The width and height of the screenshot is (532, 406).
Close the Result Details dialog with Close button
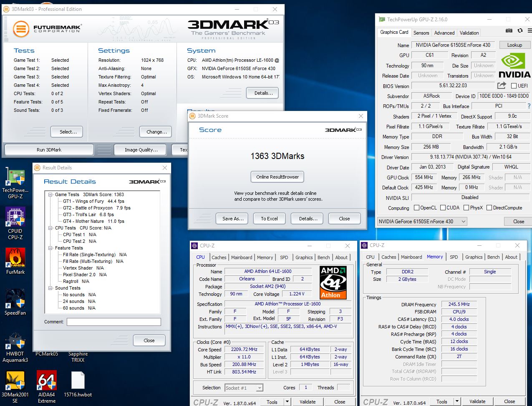(149, 340)
